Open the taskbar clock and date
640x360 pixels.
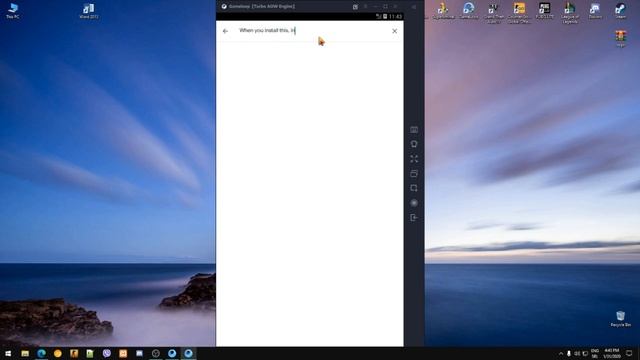pyautogui.click(x=611, y=353)
